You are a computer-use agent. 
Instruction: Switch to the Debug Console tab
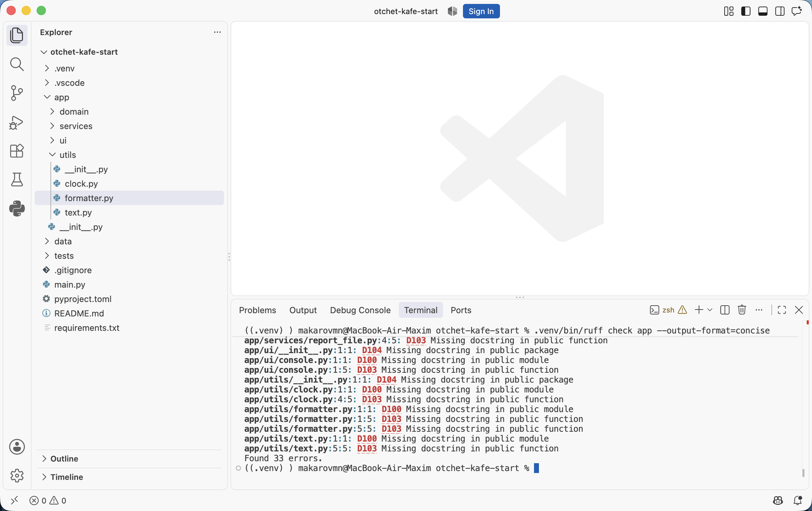(x=360, y=310)
